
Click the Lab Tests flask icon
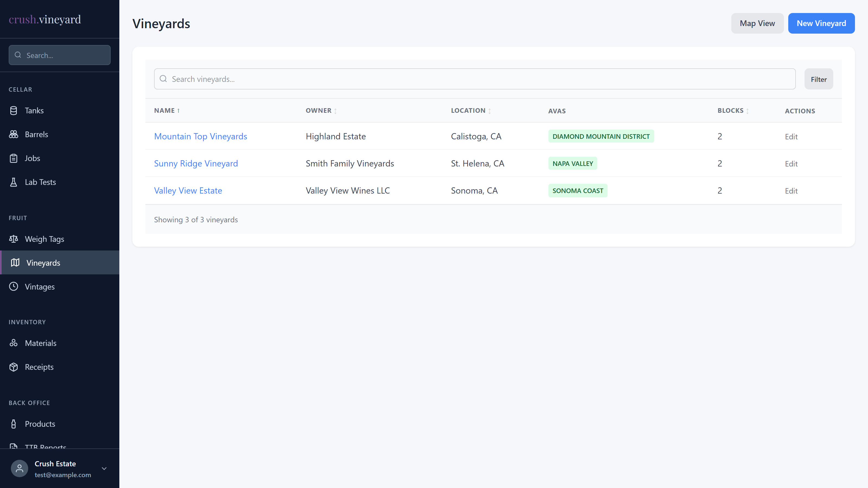point(14,182)
